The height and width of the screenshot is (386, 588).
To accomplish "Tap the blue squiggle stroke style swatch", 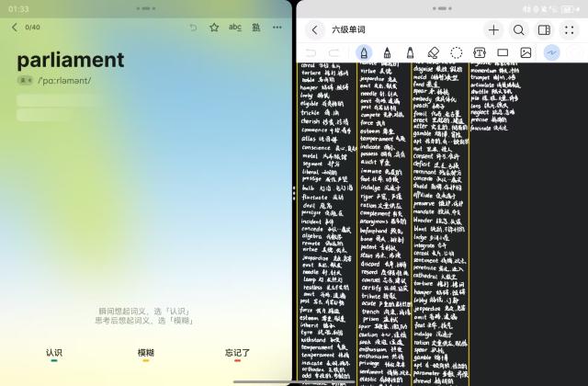I will tap(552, 52).
